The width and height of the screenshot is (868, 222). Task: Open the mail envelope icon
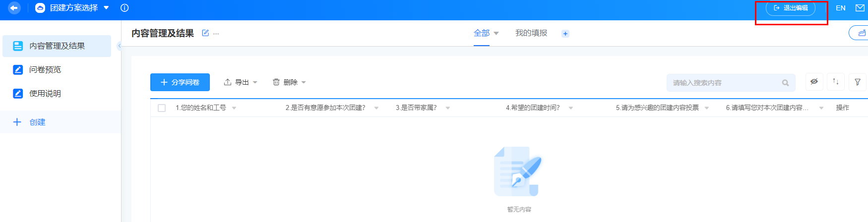click(860, 8)
